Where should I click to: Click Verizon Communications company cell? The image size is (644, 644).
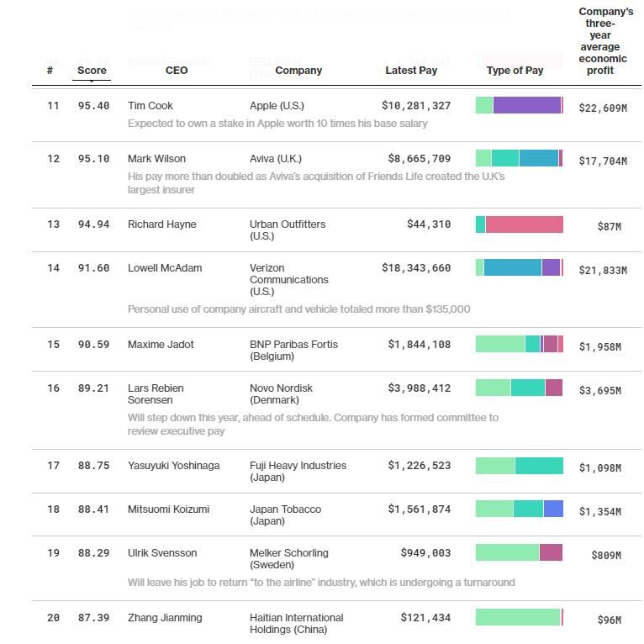(288, 279)
